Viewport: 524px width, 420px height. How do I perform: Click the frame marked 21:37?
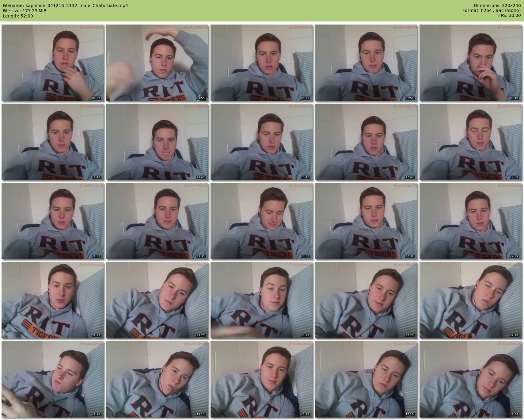click(53, 221)
